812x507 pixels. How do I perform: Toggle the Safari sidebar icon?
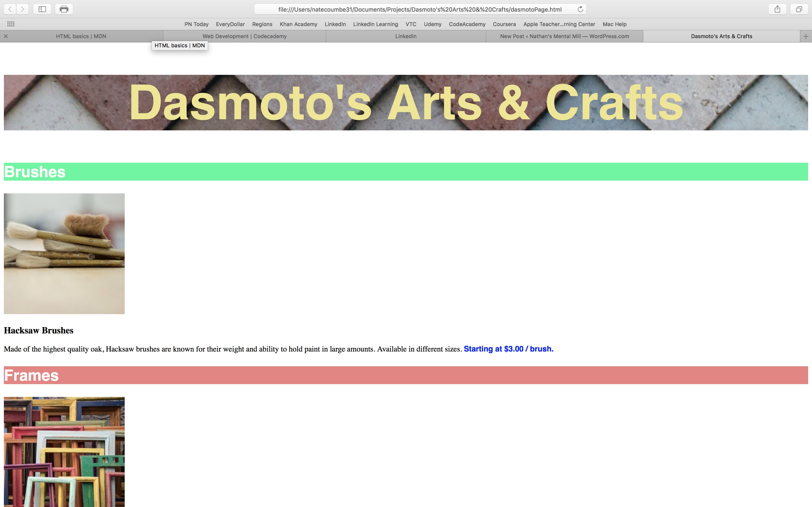coord(42,9)
